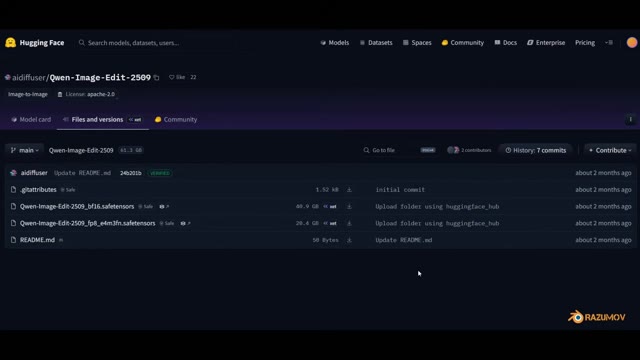Open the user avatar in the top bar
The image size is (640, 360).
pyautogui.click(x=631, y=42)
